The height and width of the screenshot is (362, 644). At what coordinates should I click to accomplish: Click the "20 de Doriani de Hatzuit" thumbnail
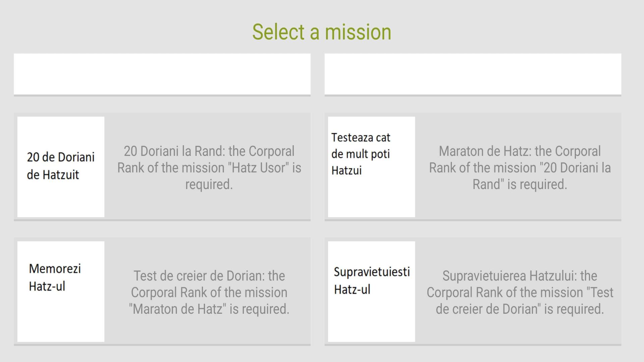coord(61,167)
